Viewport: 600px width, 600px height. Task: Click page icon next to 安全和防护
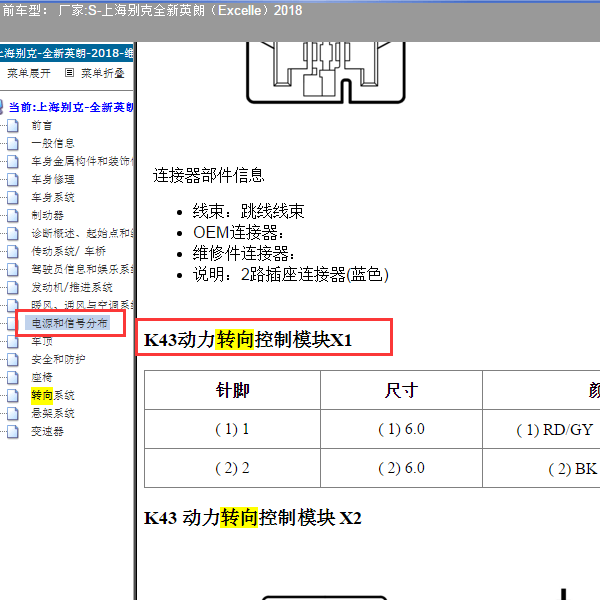point(13,359)
